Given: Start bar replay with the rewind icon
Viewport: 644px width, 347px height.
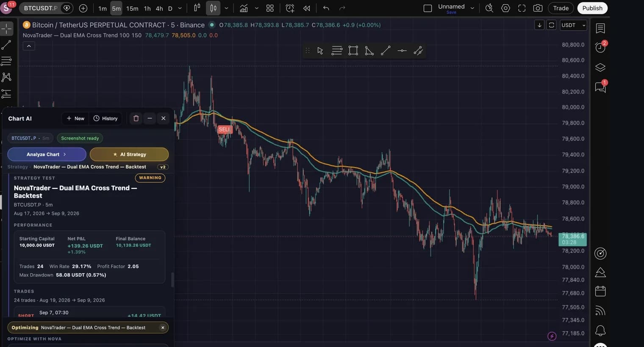Looking at the screenshot, I should pos(306,8).
